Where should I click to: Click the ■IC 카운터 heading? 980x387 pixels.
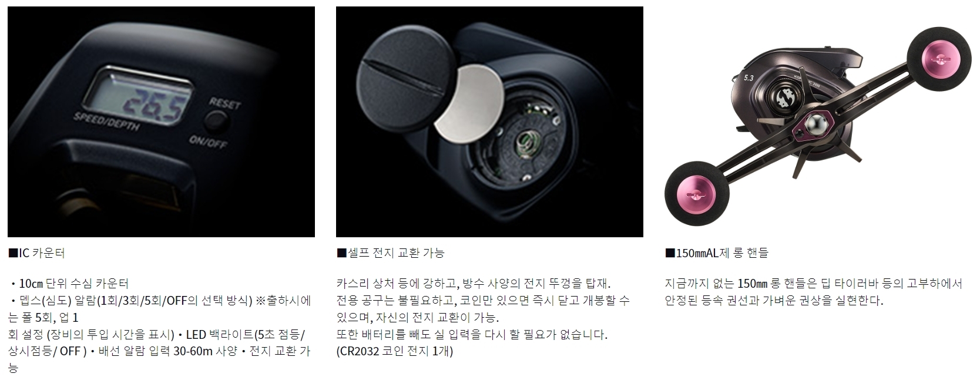(36, 253)
